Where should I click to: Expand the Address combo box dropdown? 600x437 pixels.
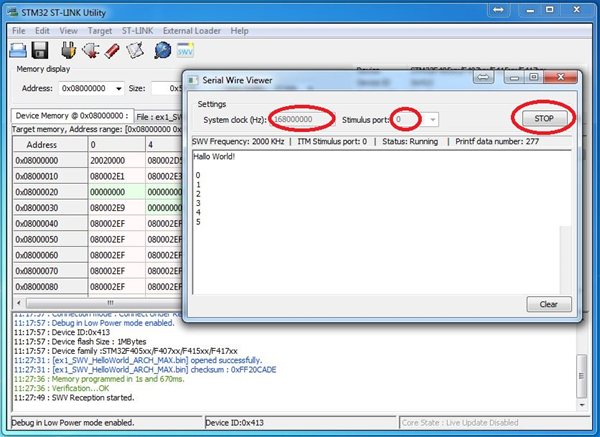click(119, 89)
